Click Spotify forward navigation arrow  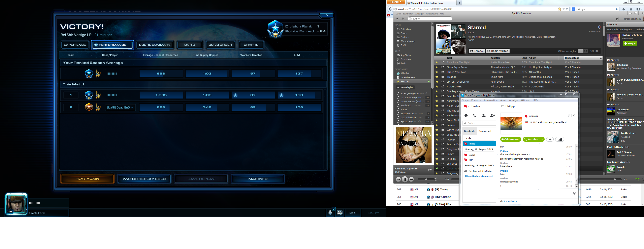click(403, 19)
